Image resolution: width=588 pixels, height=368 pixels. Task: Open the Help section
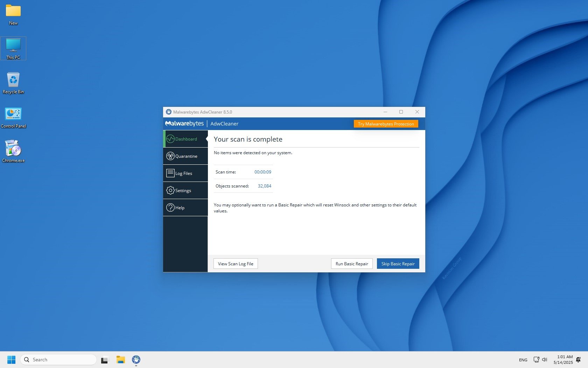pos(185,208)
